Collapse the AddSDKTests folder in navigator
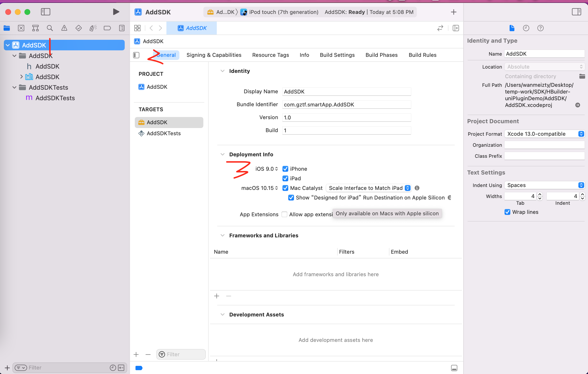The height and width of the screenshot is (374, 588). click(x=14, y=87)
